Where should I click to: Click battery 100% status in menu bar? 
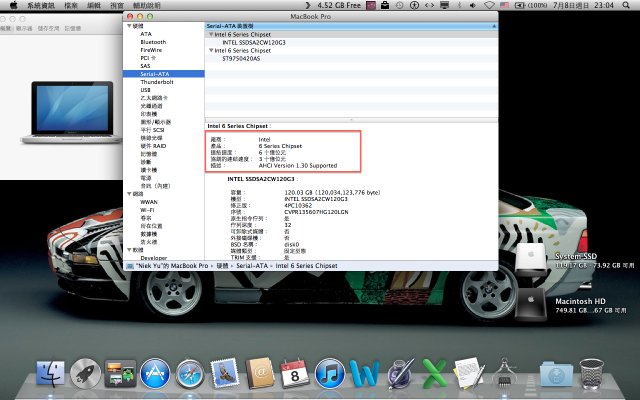pos(531,5)
